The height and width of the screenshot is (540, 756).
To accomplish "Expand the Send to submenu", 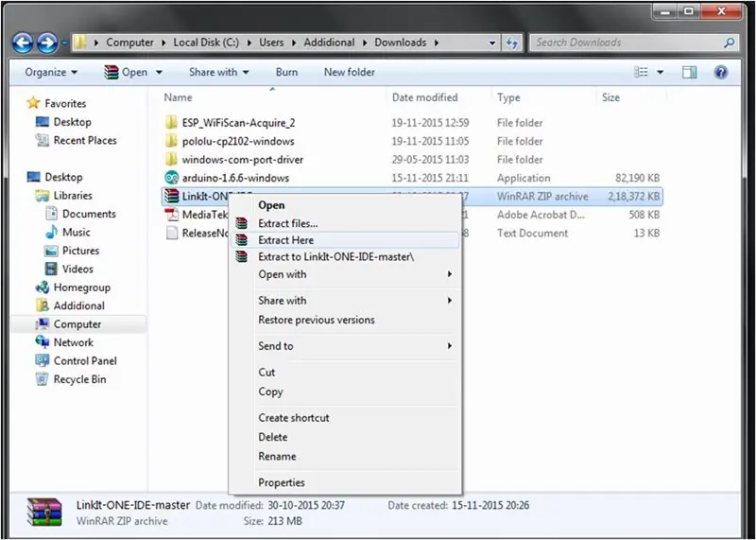I will click(x=345, y=346).
